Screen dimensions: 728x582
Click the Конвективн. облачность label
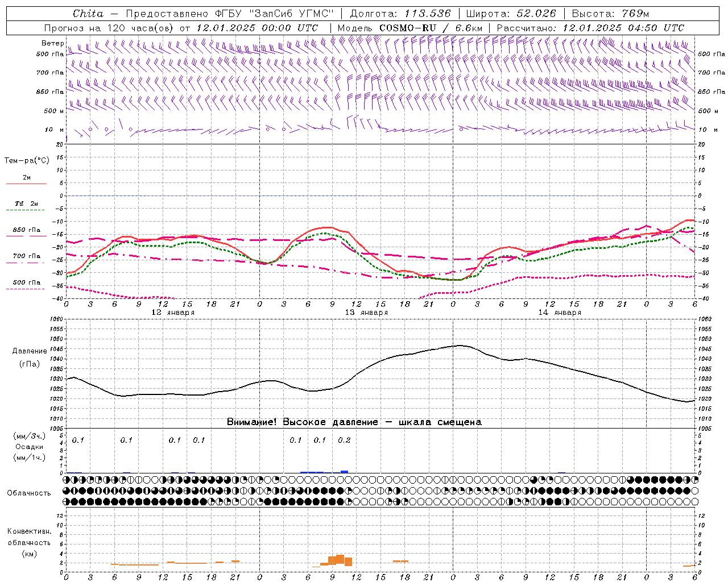(x=29, y=537)
